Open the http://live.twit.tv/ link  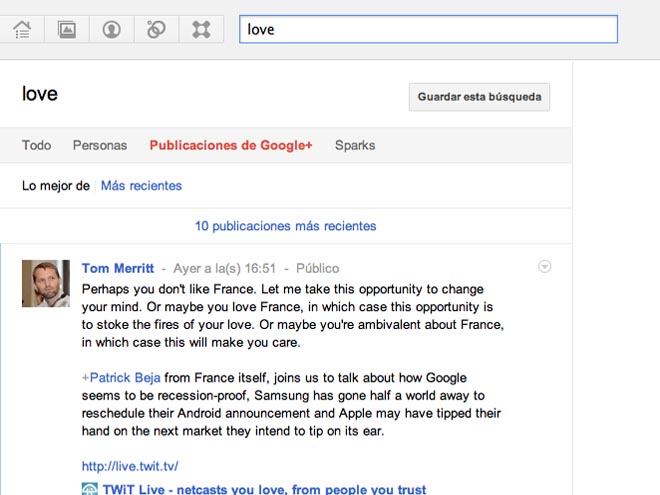pyautogui.click(x=130, y=466)
